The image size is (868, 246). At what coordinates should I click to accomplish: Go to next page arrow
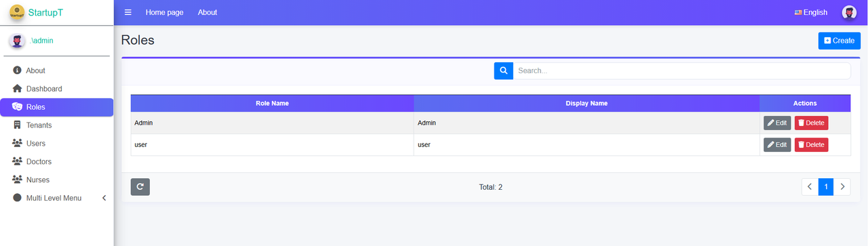pyautogui.click(x=842, y=186)
